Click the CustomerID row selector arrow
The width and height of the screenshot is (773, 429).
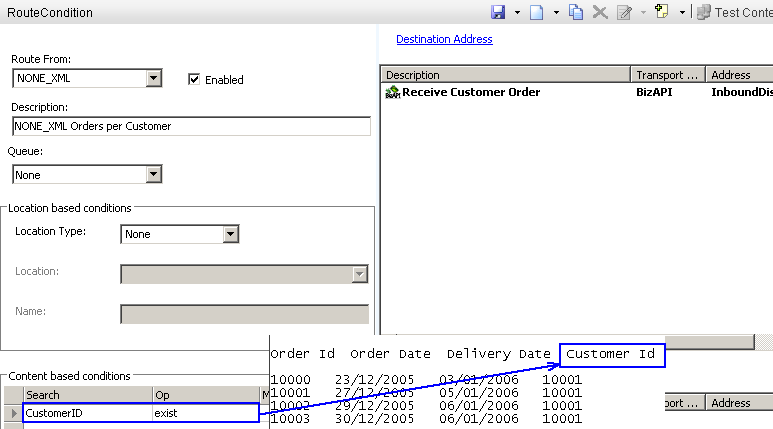[14, 413]
